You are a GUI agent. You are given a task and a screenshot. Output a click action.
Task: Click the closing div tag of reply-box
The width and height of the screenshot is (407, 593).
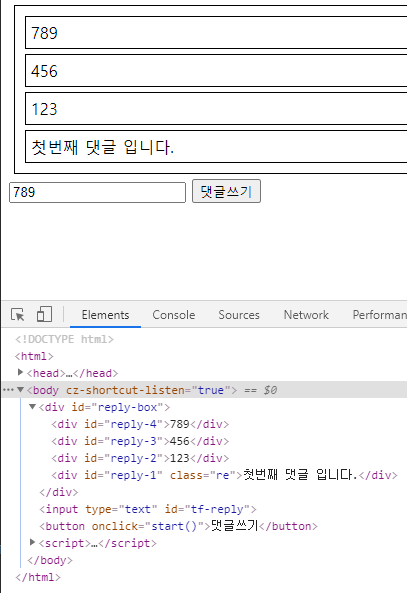click(59, 492)
